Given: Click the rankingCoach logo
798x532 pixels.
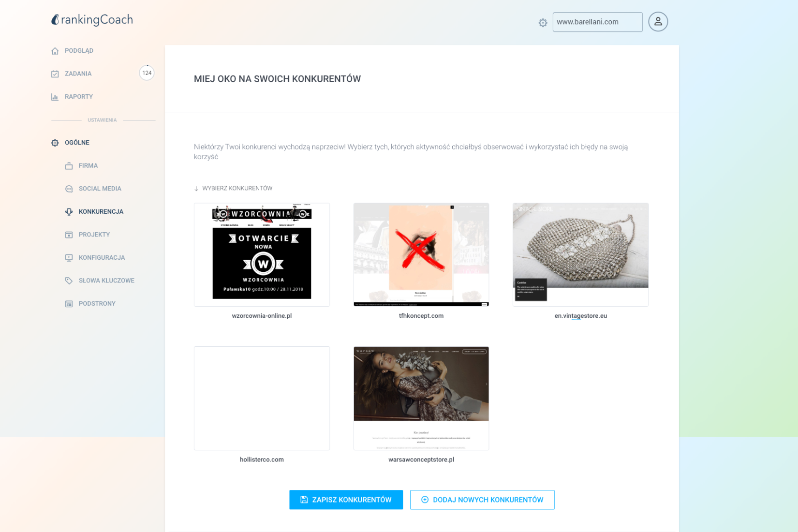Looking at the screenshot, I should 92,20.
